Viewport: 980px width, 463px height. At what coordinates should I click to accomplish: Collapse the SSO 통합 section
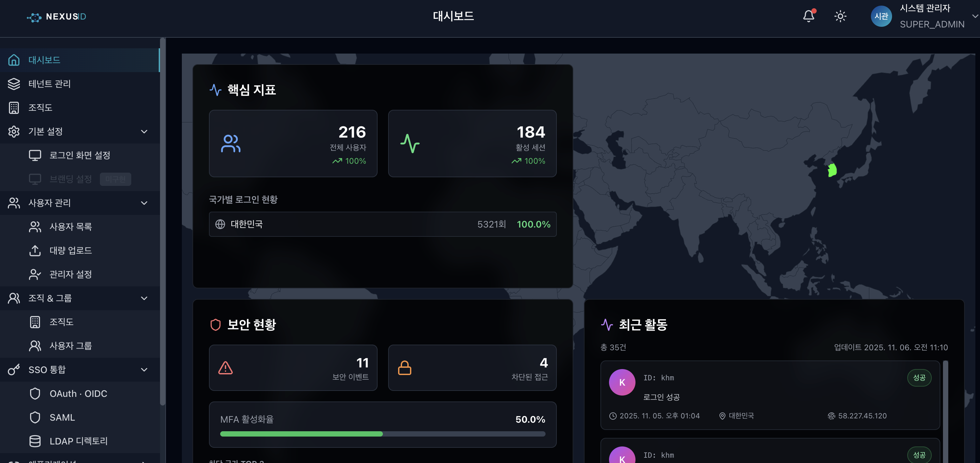pos(144,370)
